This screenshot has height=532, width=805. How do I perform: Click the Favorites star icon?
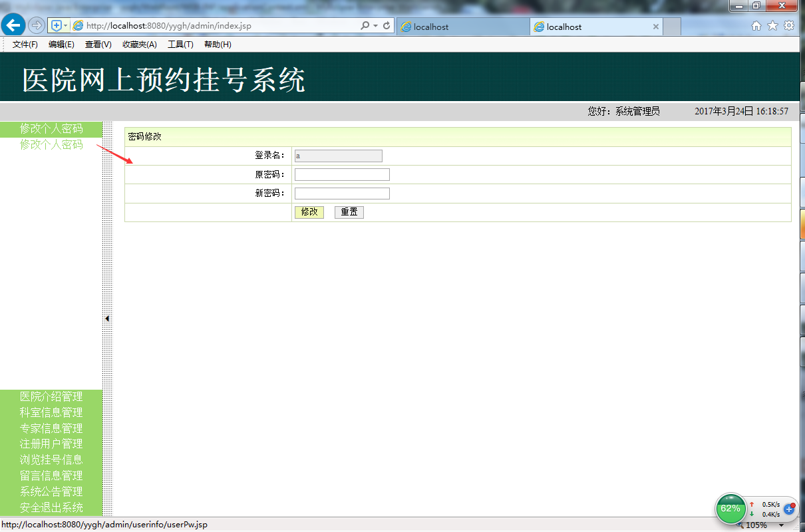(x=772, y=25)
